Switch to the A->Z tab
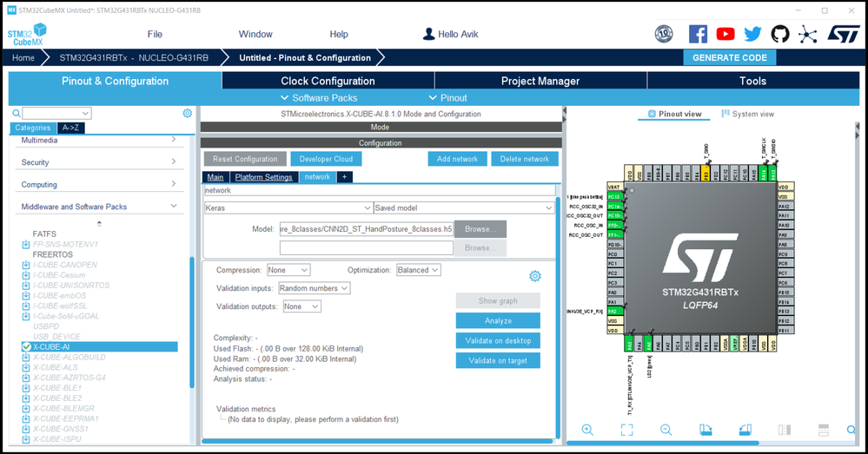The width and height of the screenshot is (868, 454). 70,128
